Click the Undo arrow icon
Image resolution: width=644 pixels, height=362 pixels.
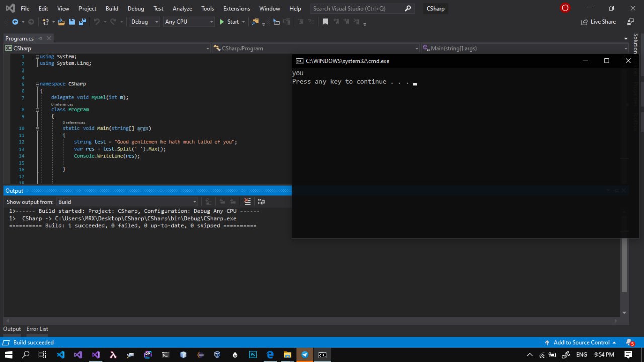[x=97, y=22]
